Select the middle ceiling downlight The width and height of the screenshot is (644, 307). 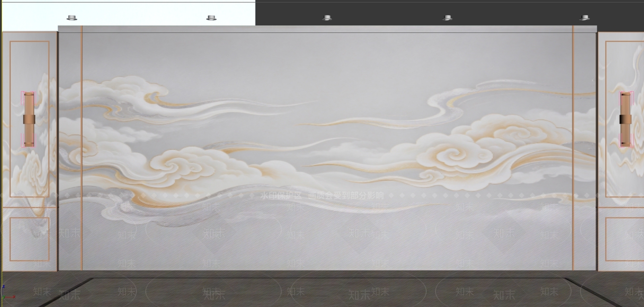(x=327, y=18)
